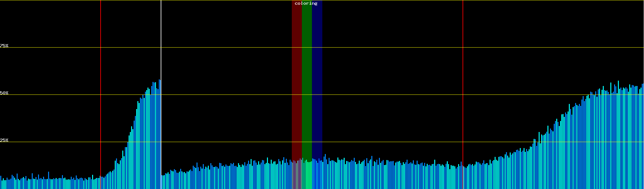Click the "coloring" label at the top

coord(306,3)
